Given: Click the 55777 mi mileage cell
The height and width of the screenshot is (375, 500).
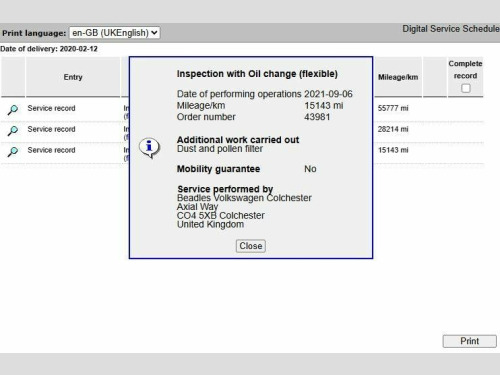Looking at the screenshot, I should (x=393, y=108).
